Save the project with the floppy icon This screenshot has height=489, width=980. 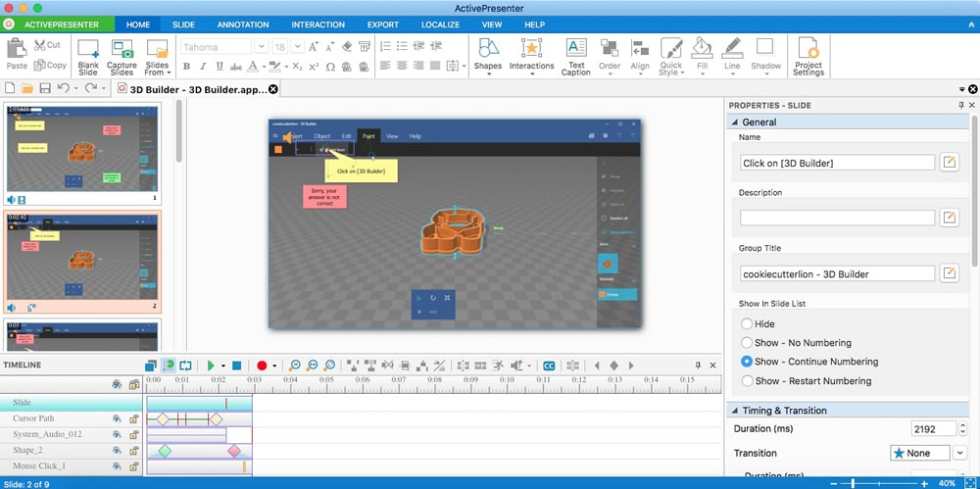(x=45, y=88)
